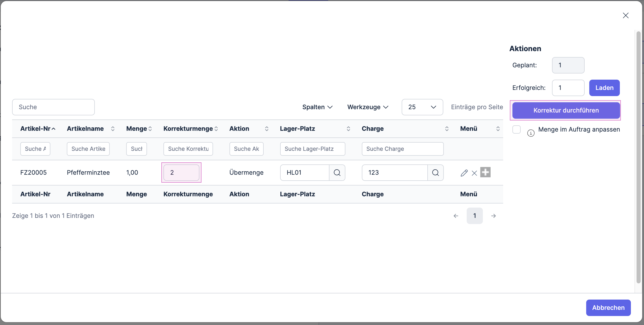Go to previous page arrow

click(x=456, y=216)
